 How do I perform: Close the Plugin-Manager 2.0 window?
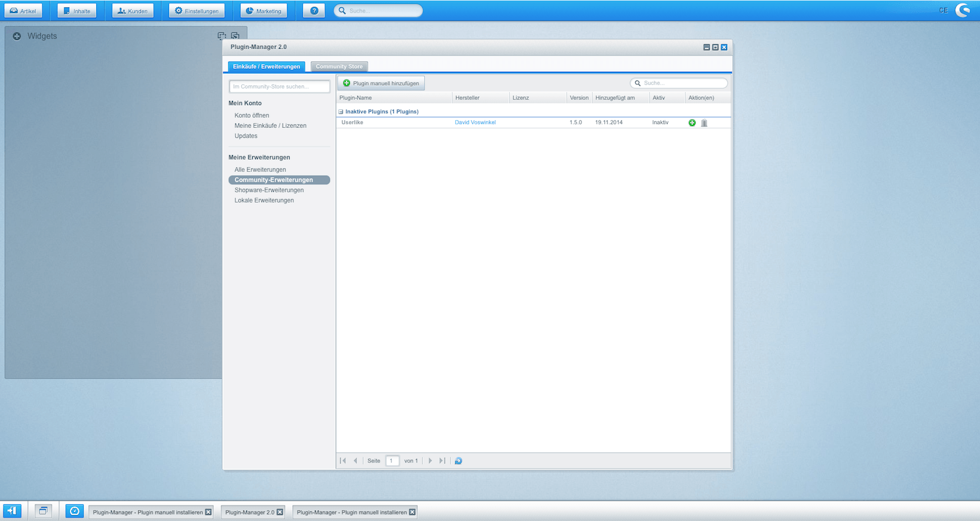724,47
